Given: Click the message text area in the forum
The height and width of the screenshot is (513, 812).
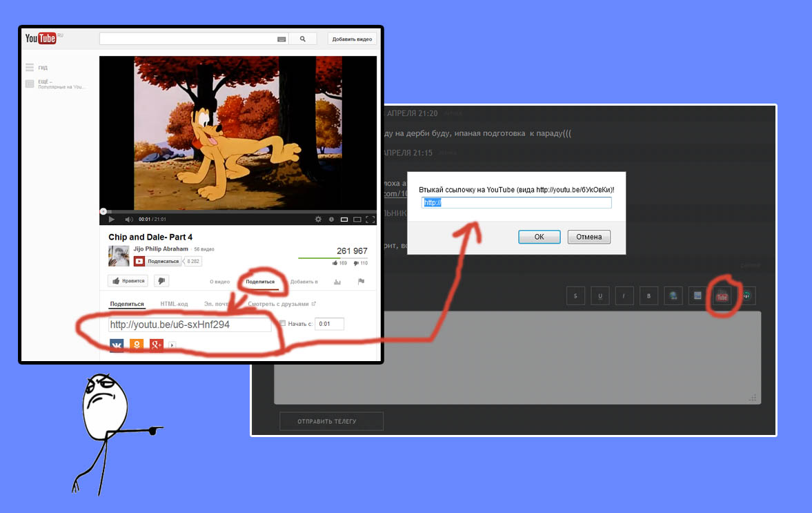Looking at the screenshot, I should point(517,358).
